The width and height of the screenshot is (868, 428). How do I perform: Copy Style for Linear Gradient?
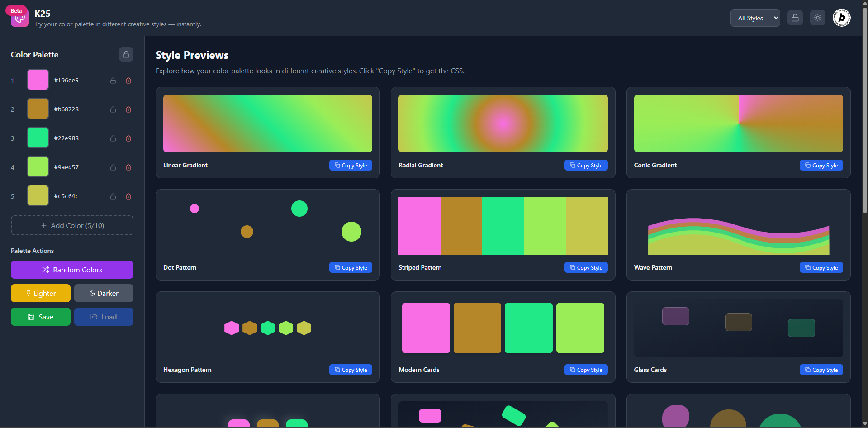coord(351,165)
